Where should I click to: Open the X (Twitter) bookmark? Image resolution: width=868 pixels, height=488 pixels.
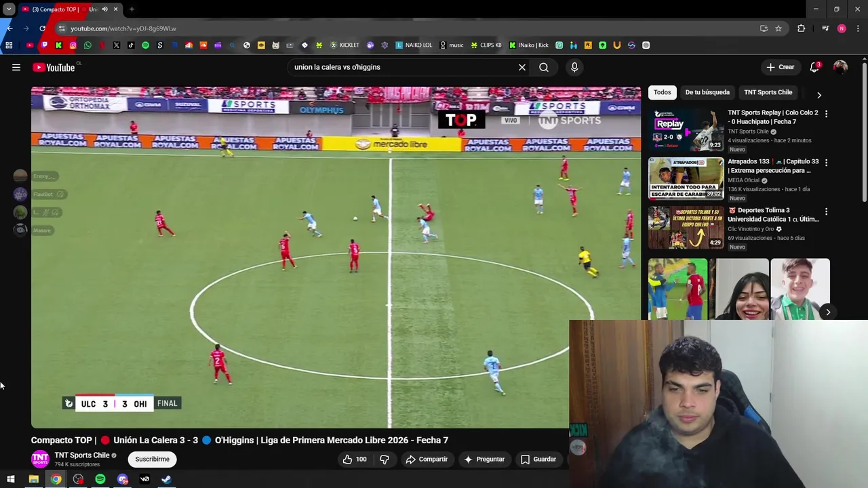point(117,45)
